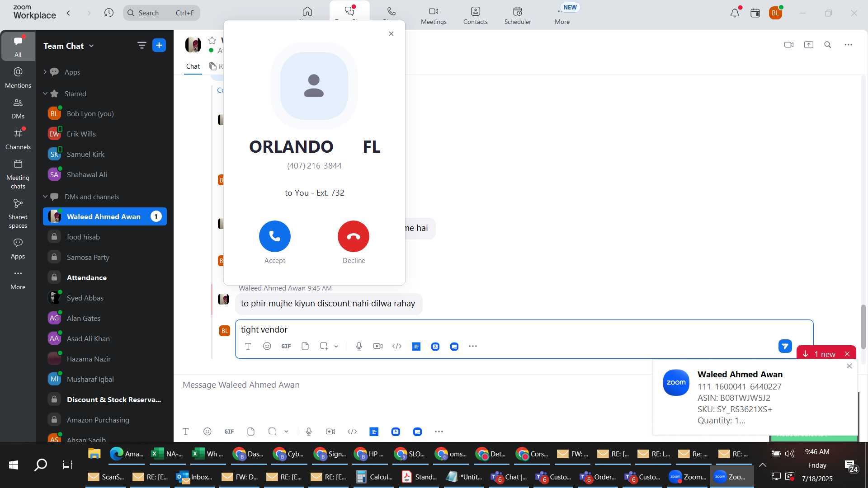The height and width of the screenshot is (488, 868).
Task: Switch to the Chat tab
Action: [x=193, y=66]
